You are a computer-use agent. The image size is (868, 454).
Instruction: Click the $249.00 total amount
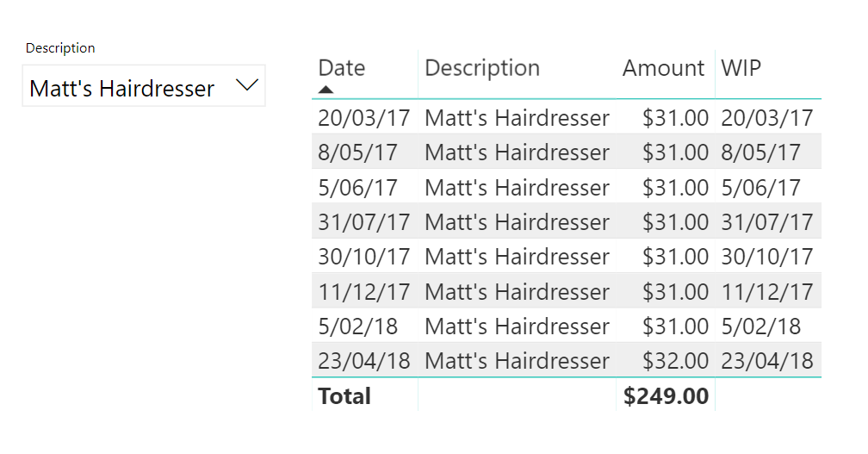click(x=666, y=396)
